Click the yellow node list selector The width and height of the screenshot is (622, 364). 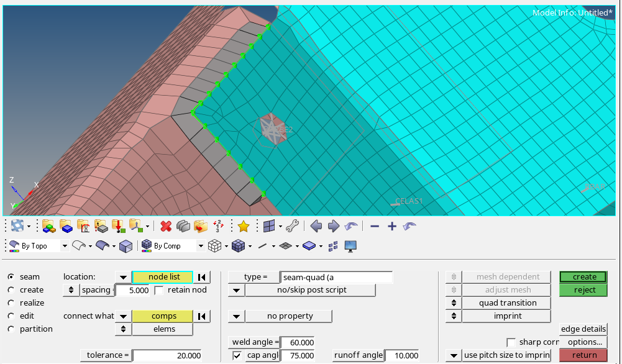[165, 277]
